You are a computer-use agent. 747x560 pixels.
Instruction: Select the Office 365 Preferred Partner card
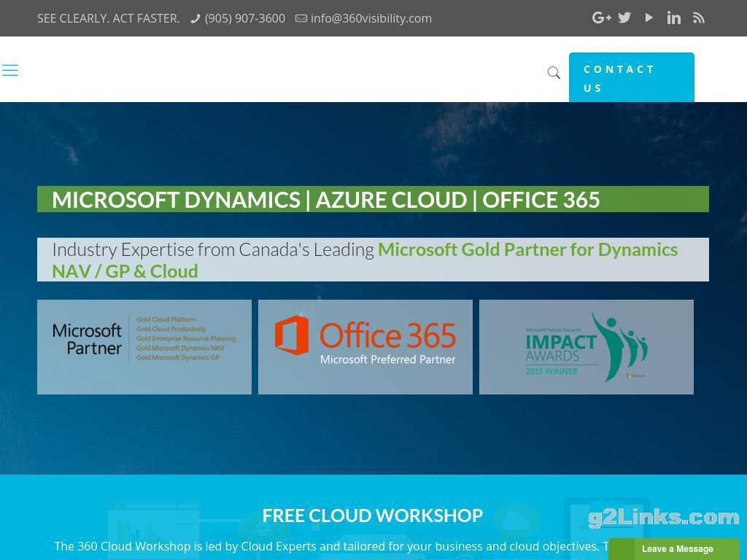365,346
